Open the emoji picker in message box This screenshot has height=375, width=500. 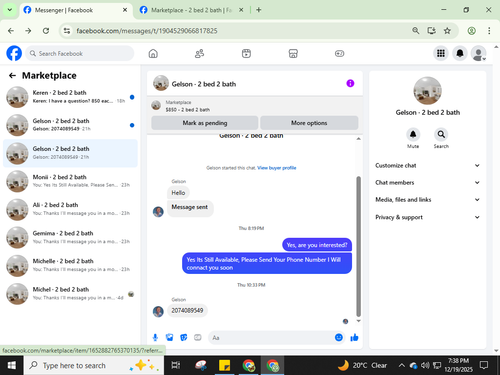click(x=339, y=337)
